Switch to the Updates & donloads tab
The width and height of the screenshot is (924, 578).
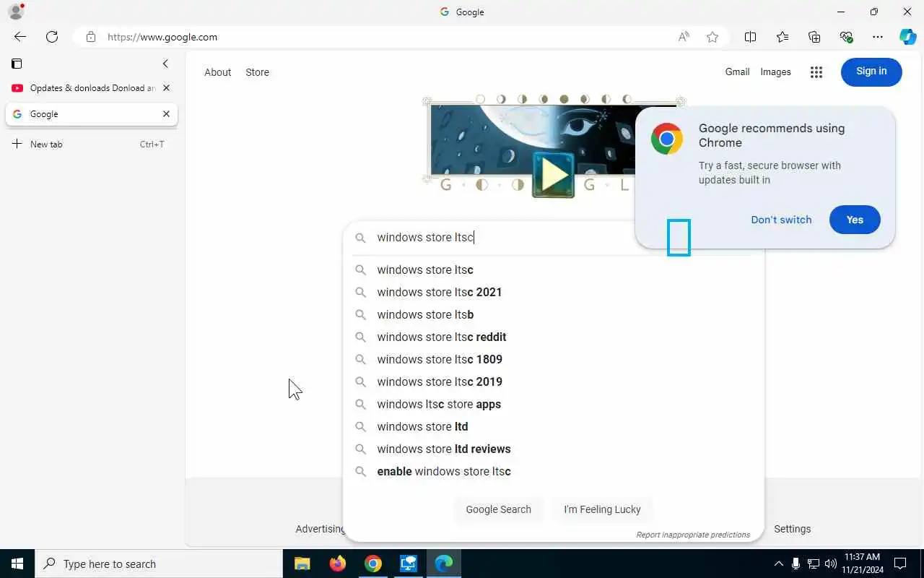(92, 88)
